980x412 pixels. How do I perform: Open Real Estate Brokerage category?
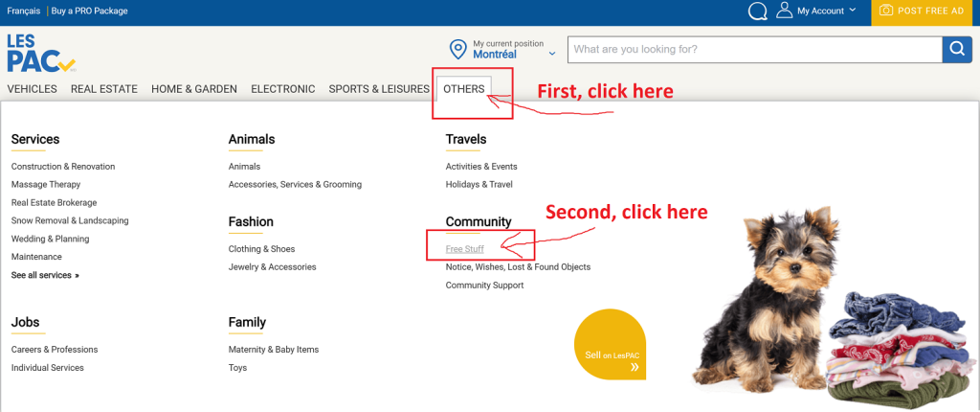(x=54, y=203)
